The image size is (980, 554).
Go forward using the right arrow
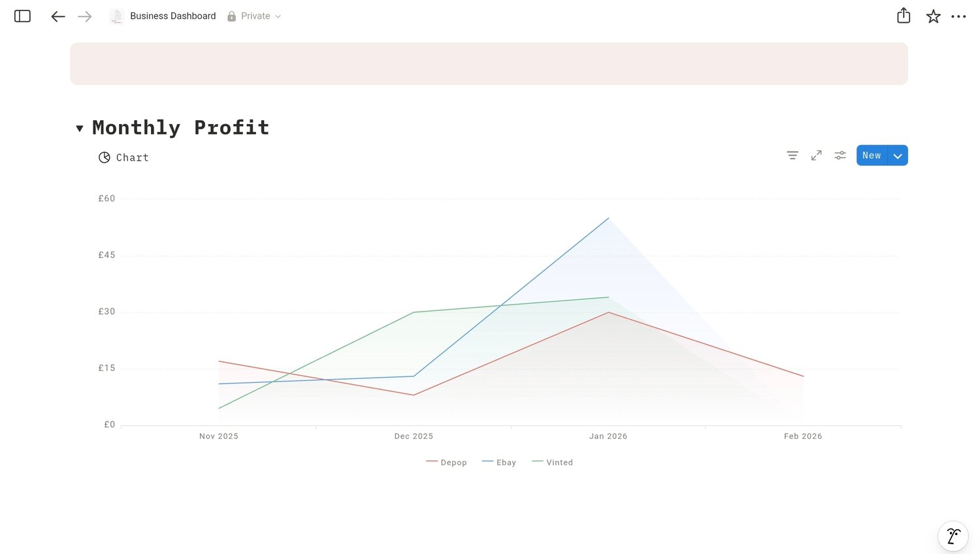(x=85, y=16)
